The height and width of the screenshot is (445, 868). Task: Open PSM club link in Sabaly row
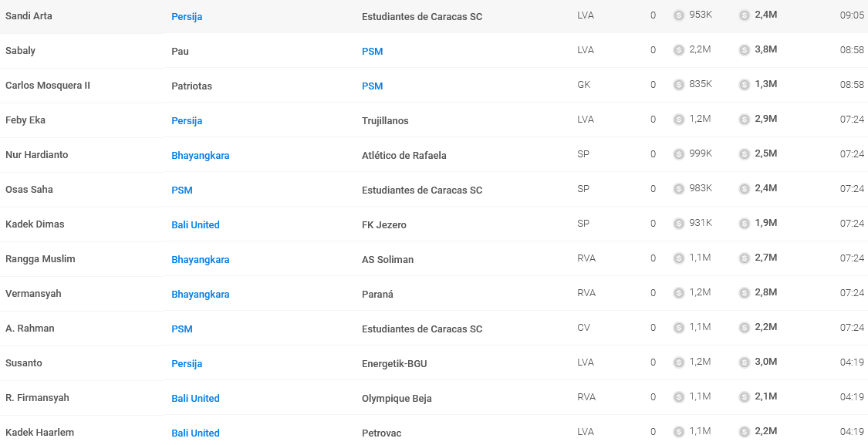click(372, 51)
